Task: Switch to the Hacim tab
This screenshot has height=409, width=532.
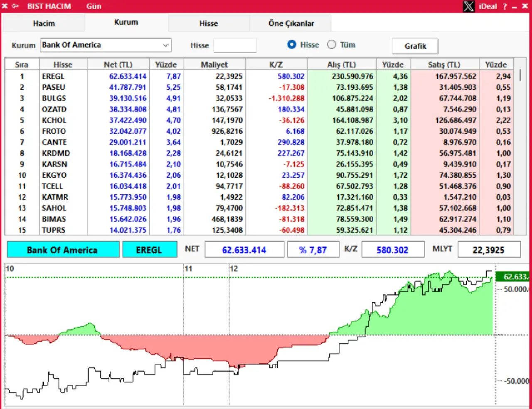Action: point(44,23)
